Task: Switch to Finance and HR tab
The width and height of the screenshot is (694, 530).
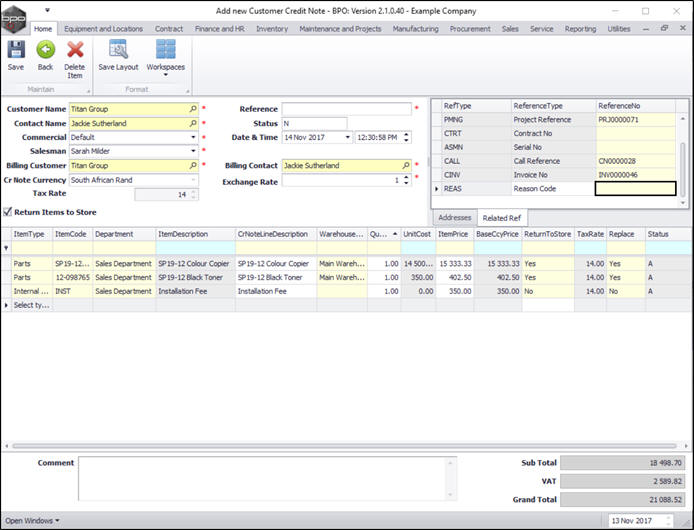Action: [220, 29]
